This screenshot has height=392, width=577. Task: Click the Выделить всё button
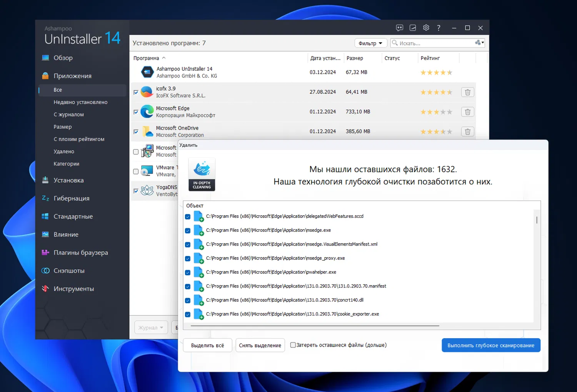tap(207, 345)
